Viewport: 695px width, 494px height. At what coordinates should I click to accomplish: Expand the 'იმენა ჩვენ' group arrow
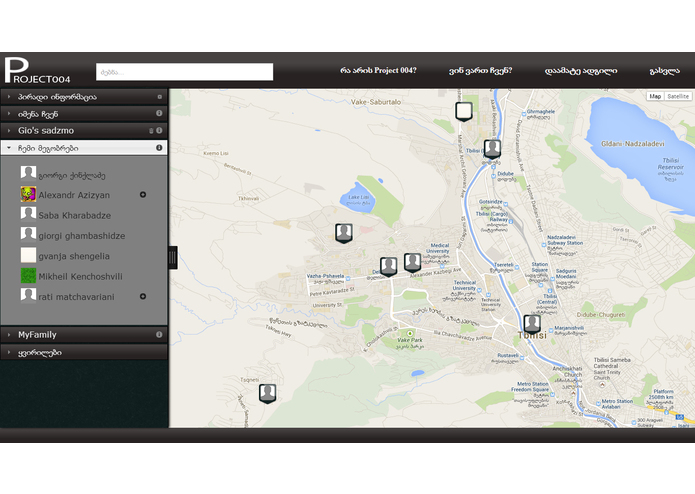pos(8,113)
